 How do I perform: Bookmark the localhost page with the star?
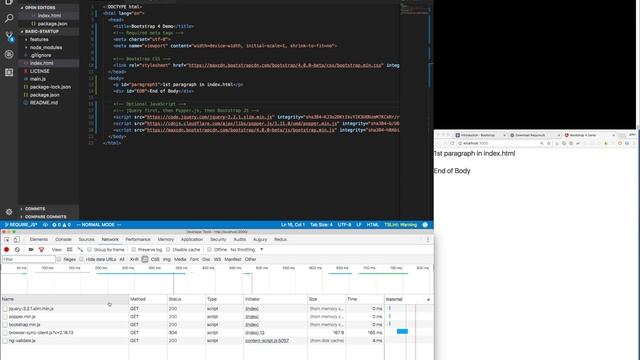[549, 143]
